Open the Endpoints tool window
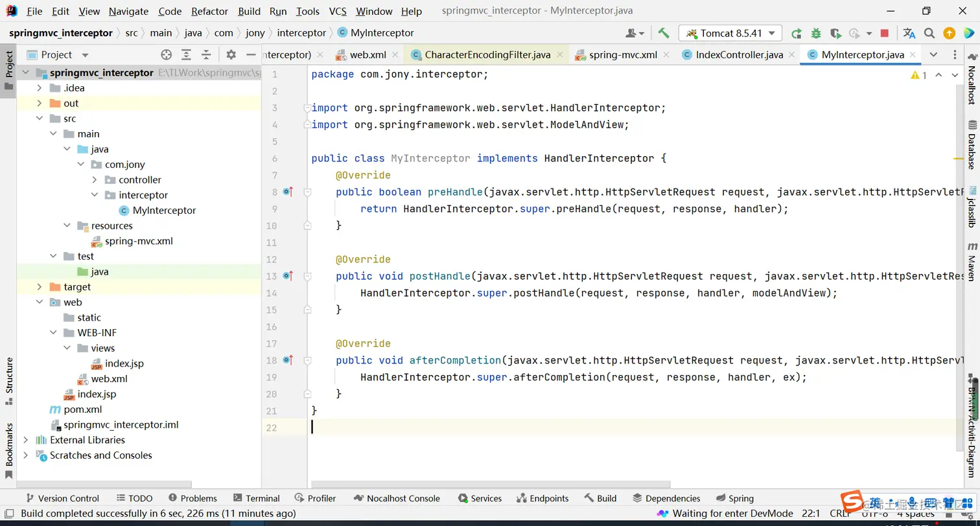Screen dimensions: 980x526 click(542, 498)
